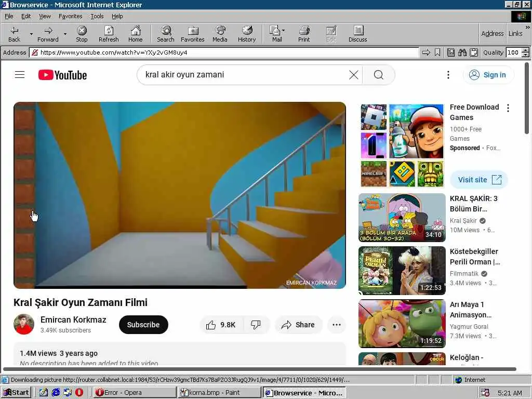532x399 pixels.
Task: Click the YouTube magnifier search button
Action: (379, 75)
